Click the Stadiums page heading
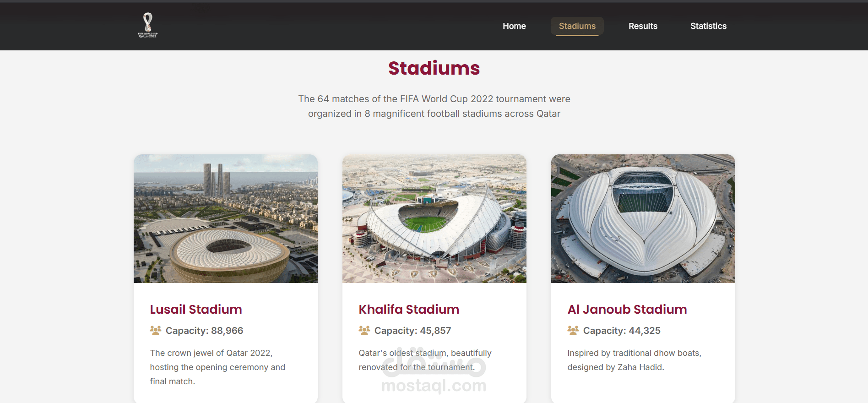 (434, 68)
